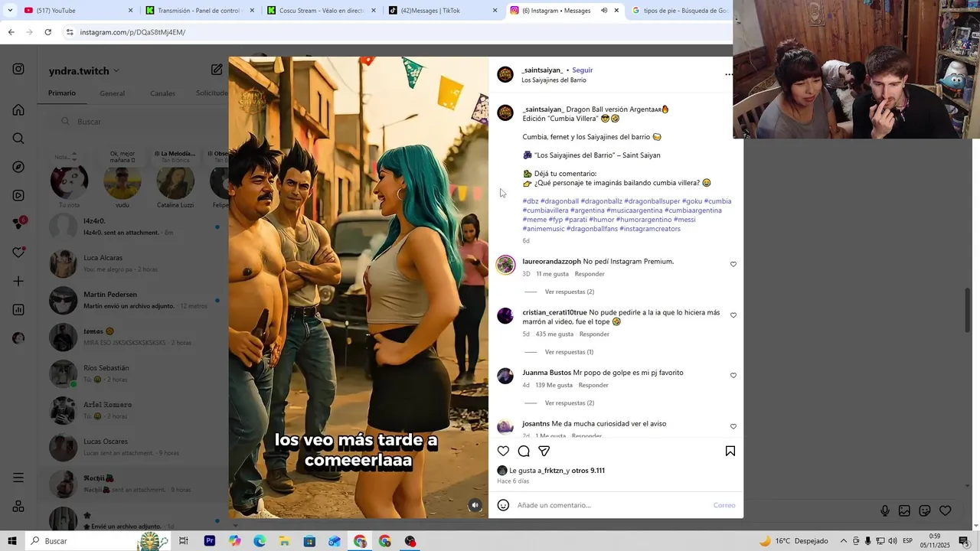
Task: Open emoji picker in comment box
Action: click(x=503, y=505)
